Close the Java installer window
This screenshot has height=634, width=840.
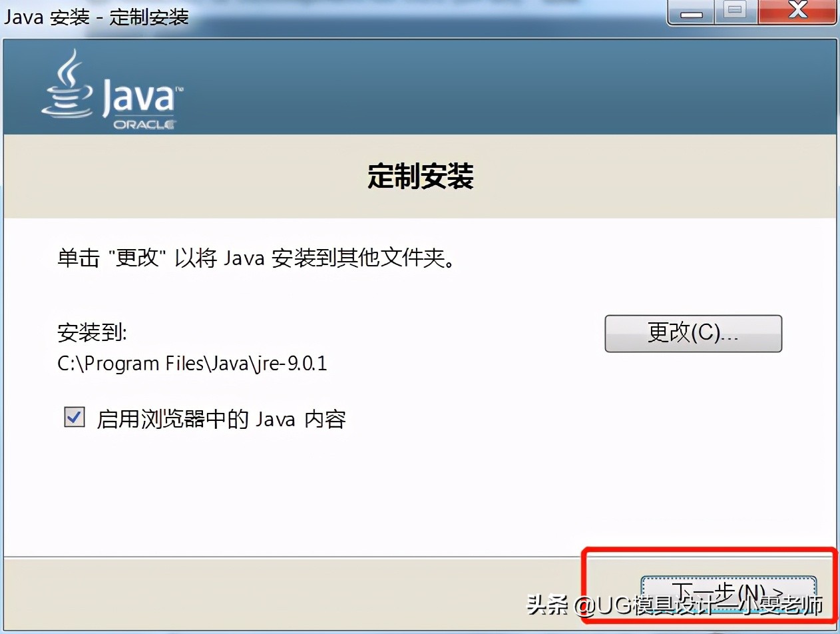coord(797,13)
